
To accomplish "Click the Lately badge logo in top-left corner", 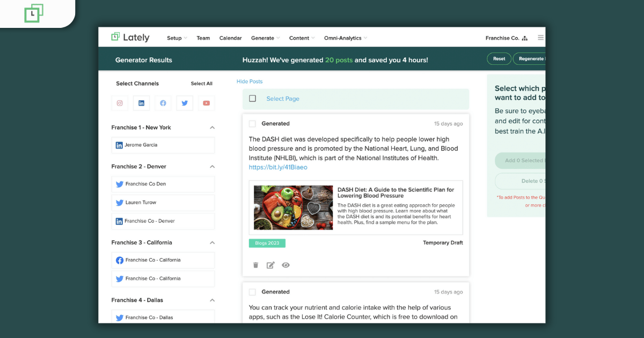I will (x=34, y=13).
